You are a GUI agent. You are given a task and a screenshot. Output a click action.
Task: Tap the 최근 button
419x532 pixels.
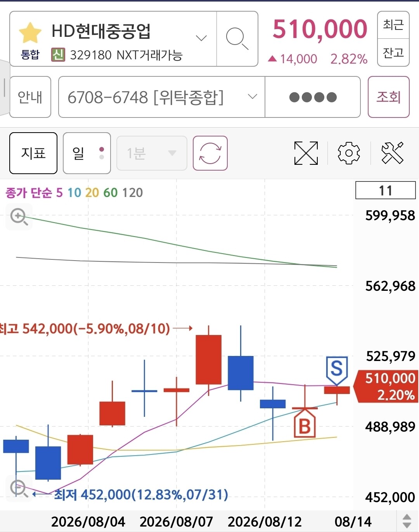(x=393, y=25)
